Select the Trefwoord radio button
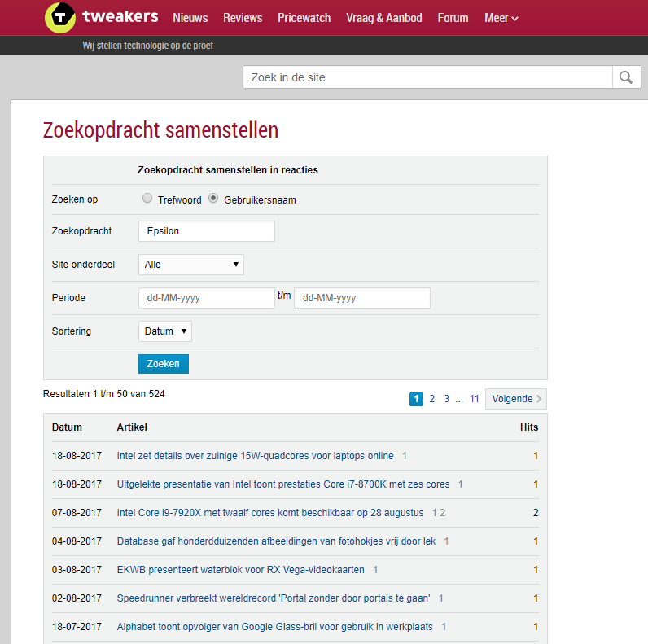Image resolution: width=648 pixels, height=644 pixels. 147,199
